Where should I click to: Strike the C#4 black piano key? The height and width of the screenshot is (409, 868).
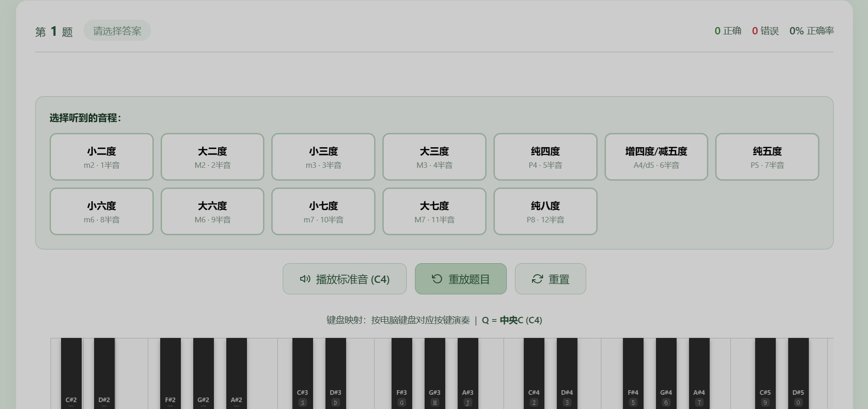point(534,373)
